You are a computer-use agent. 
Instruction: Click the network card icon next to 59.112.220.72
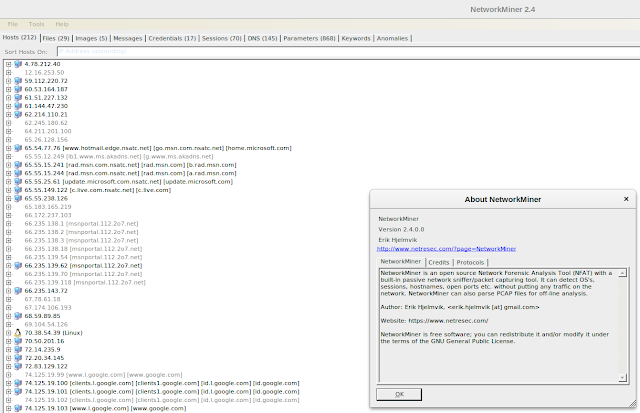[18, 81]
